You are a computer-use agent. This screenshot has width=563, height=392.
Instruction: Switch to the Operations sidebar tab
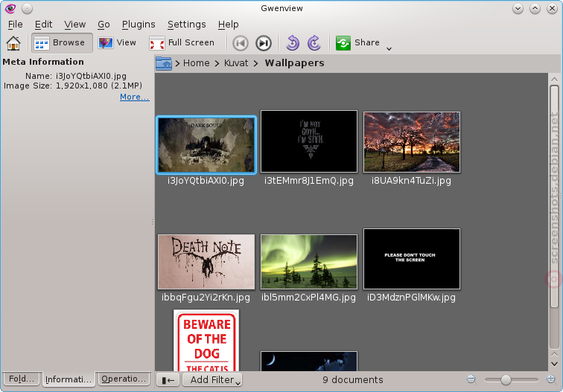[124, 379]
